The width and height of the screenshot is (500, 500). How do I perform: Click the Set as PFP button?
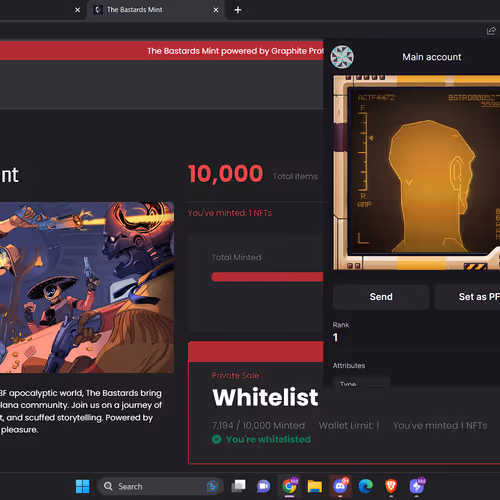[467, 297]
